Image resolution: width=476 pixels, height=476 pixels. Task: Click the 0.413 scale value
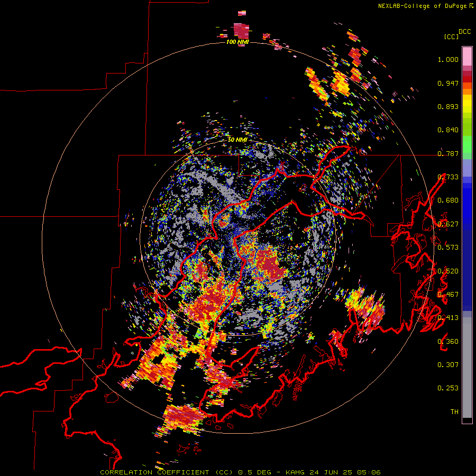pyautogui.click(x=448, y=318)
